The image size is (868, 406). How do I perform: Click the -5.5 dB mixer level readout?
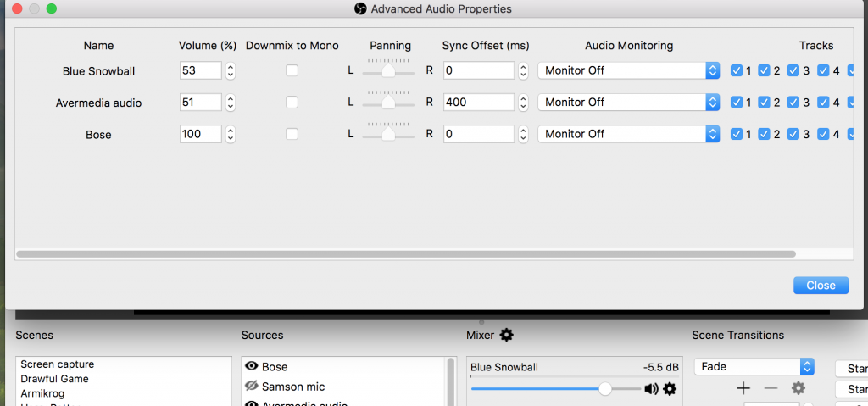pos(660,367)
